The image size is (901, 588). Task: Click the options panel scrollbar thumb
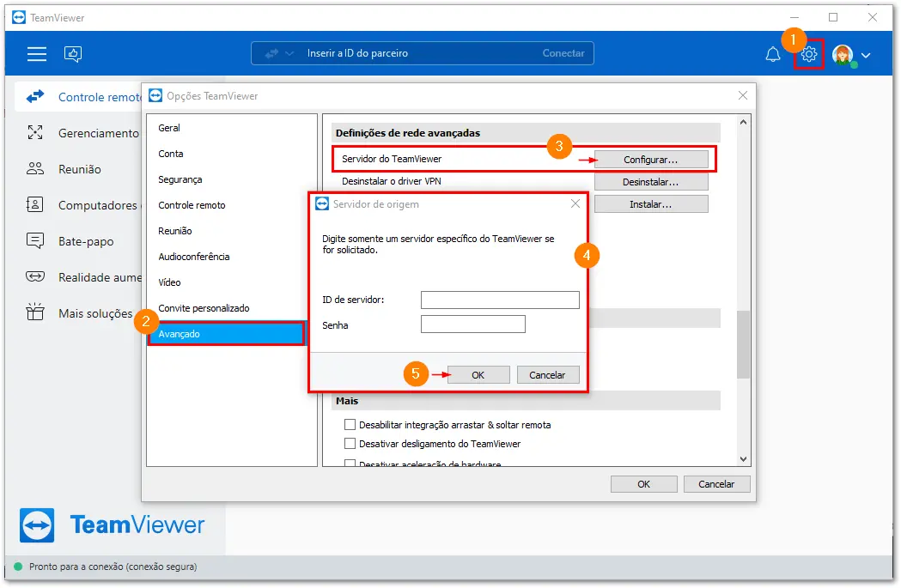pos(744,344)
